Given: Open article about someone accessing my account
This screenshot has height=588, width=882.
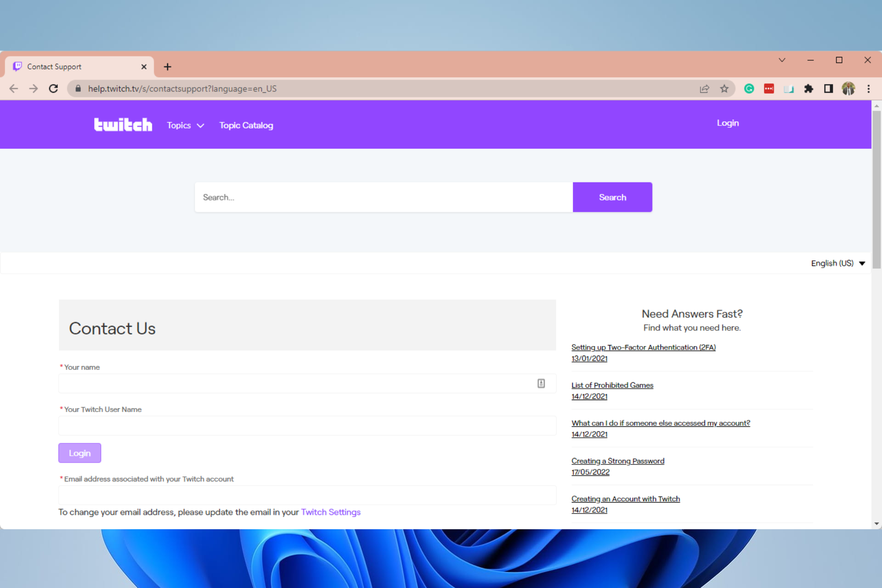Looking at the screenshot, I should pos(661,423).
